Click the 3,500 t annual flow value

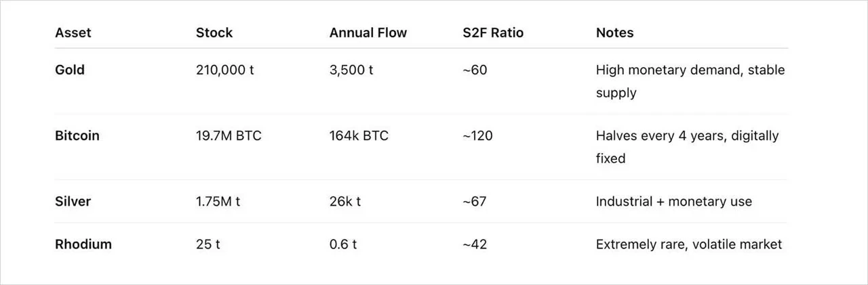(351, 70)
